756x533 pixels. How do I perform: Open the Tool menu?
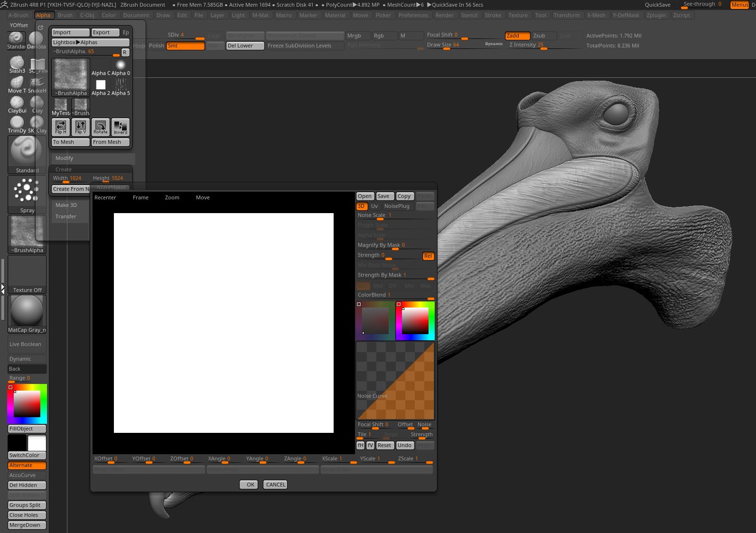[541, 15]
